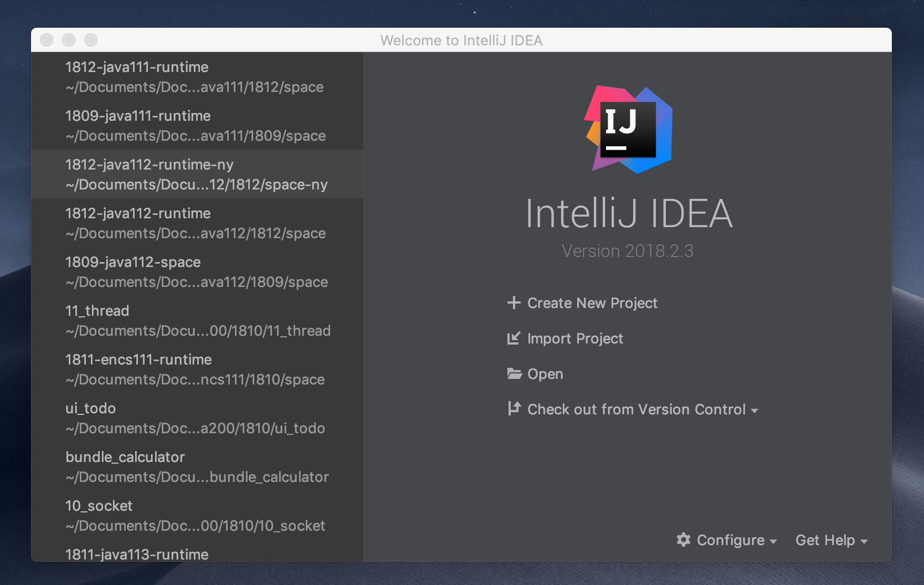The image size is (924, 585).
Task: Expand the Configure dropdown arrow
Action: click(x=773, y=542)
